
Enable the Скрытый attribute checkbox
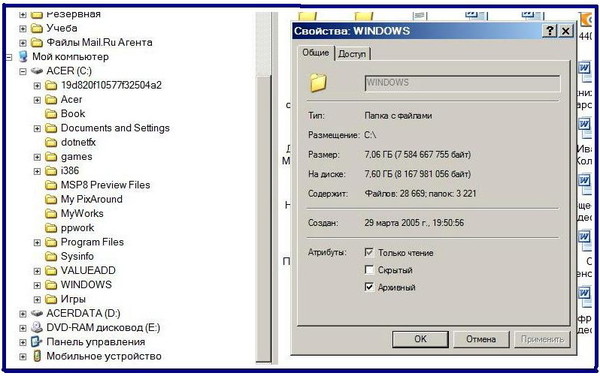(369, 270)
